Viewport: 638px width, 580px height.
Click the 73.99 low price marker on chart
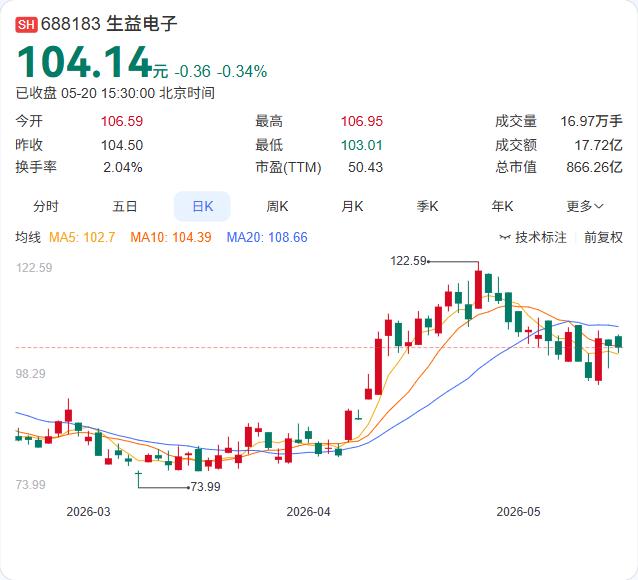coord(205,486)
